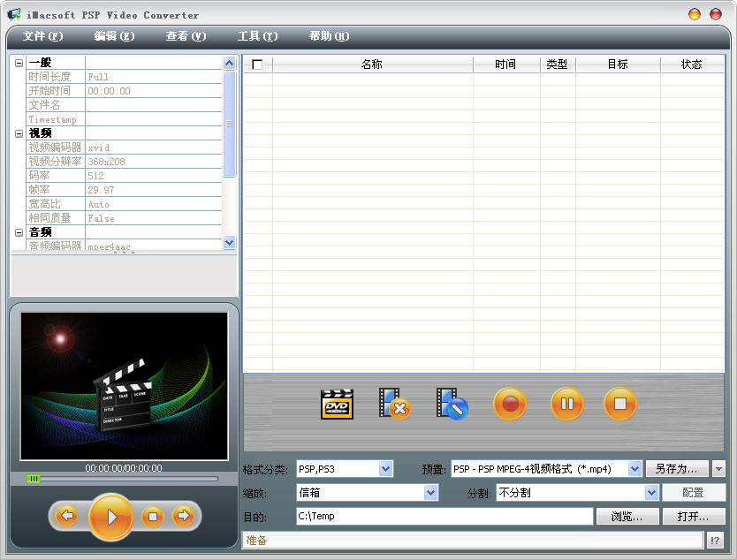
Task: Select the 视频编码器 value xvid
Action: point(153,148)
